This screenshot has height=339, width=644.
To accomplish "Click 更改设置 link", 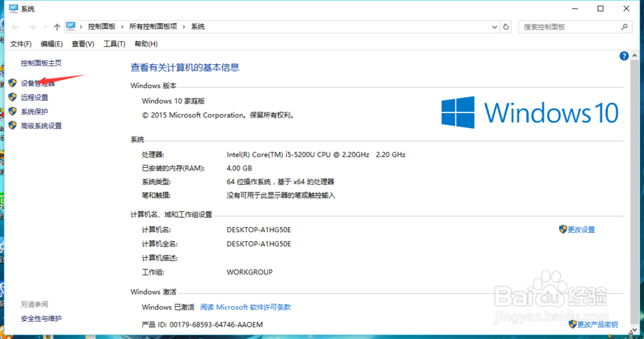I will point(581,230).
